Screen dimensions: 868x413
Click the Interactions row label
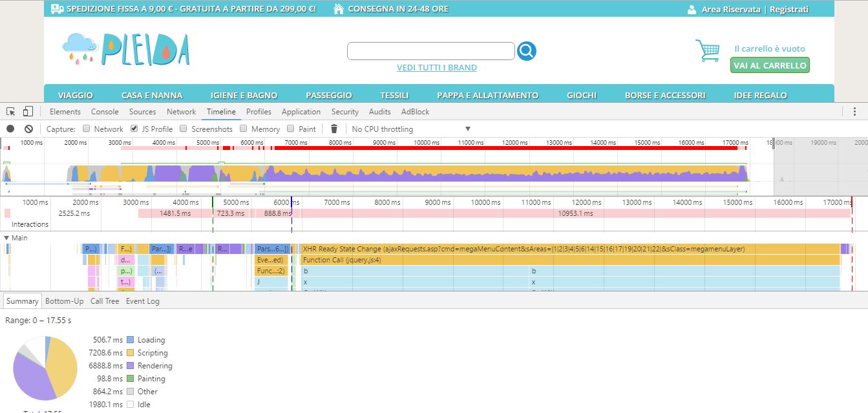coord(30,224)
